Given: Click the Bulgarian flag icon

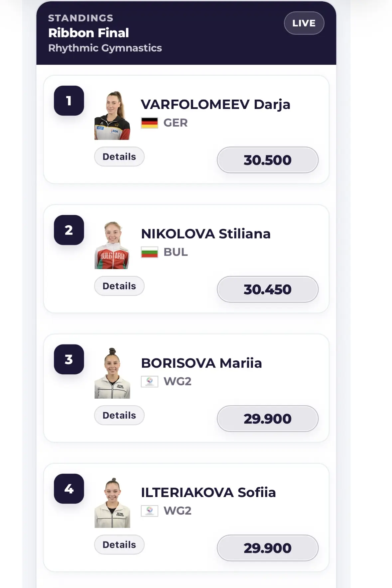Looking at the screenshot, I should click(x=149, y=252).
